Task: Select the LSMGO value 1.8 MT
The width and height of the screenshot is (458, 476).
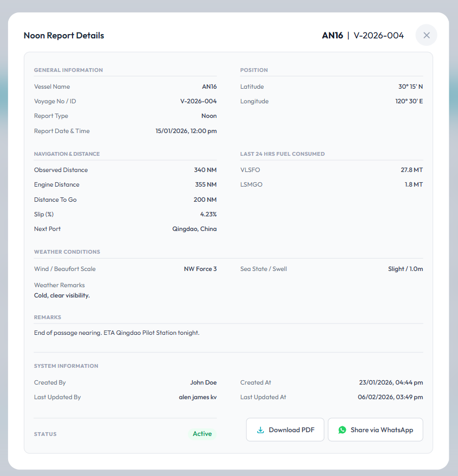Action: pos(414,184)
